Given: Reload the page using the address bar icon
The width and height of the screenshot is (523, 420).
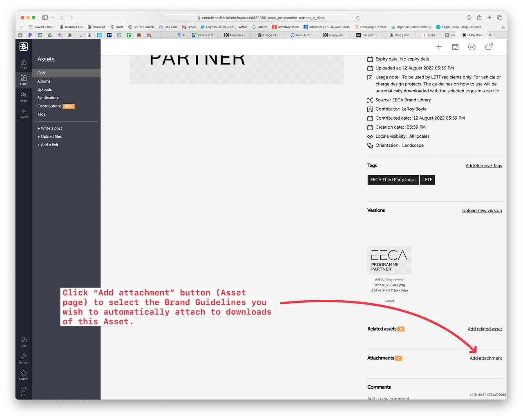Looking at the screenshot, I should 358,18.
